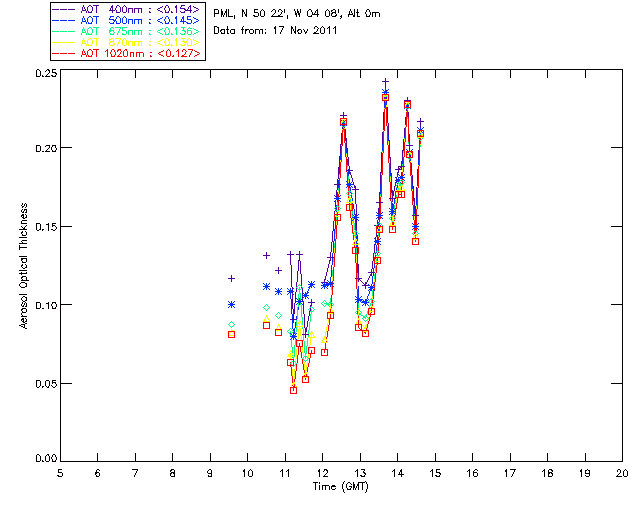Click the red dashed line swatch in legend
The width and height of the screenshot is (640, 512).
click(64, 53)
